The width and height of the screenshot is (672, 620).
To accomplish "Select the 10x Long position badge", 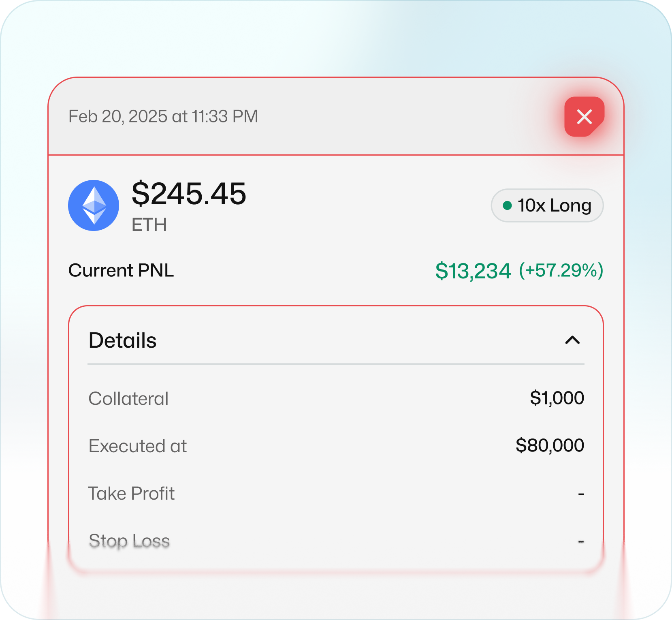I will coord(547,205).
